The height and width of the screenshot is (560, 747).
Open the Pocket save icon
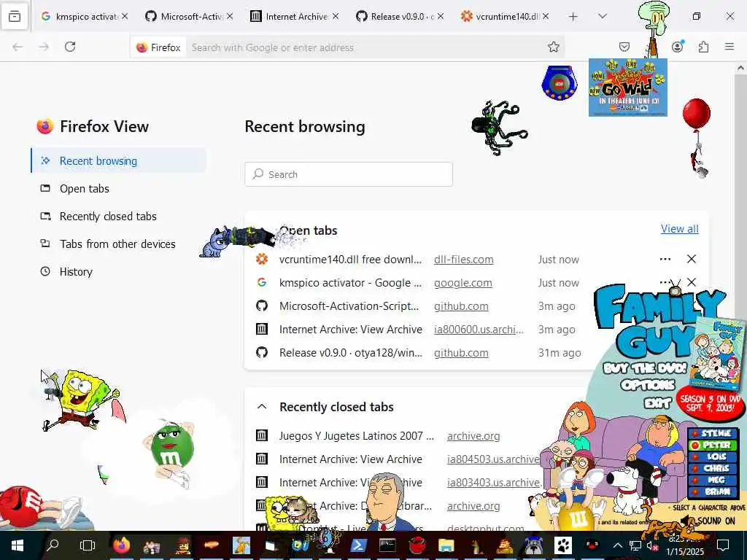(x=624, y=47)
